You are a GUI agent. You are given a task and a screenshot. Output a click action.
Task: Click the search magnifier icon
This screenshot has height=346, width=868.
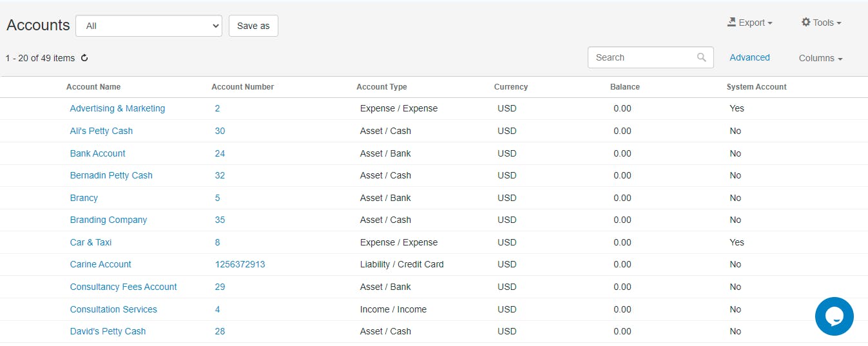701,57
